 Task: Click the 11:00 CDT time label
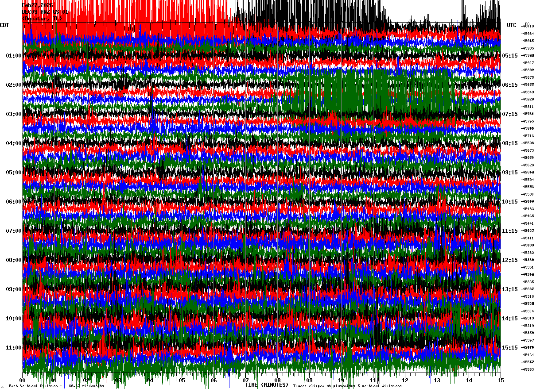(x=13, y=348)
